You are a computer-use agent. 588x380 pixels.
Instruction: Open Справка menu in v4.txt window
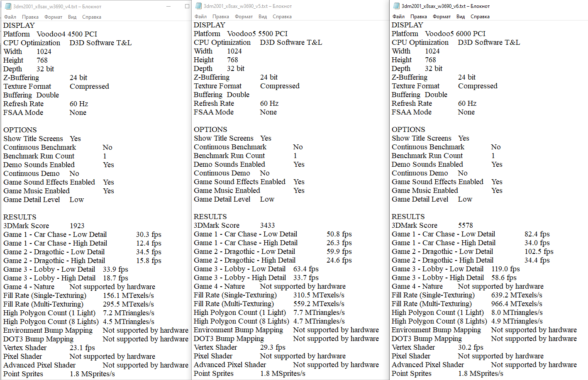pos(92,17)
